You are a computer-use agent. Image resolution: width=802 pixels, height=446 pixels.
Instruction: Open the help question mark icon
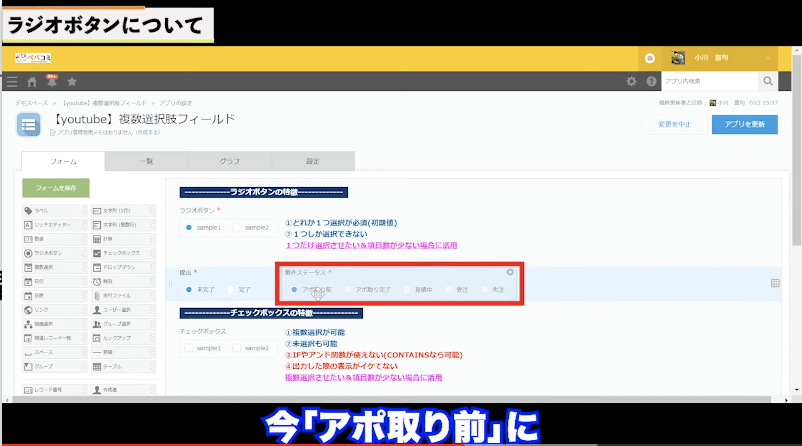coord(651,82)
